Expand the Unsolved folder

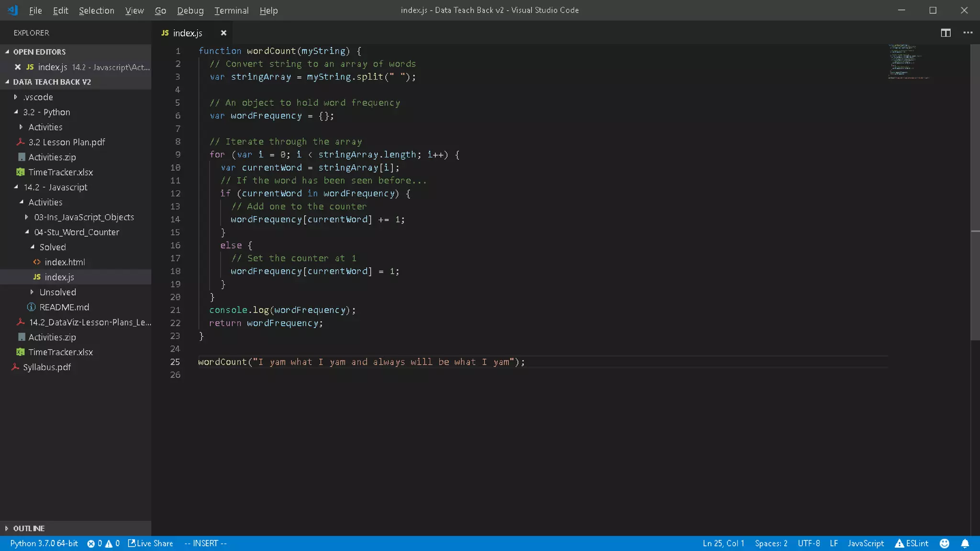pos(57,292)
